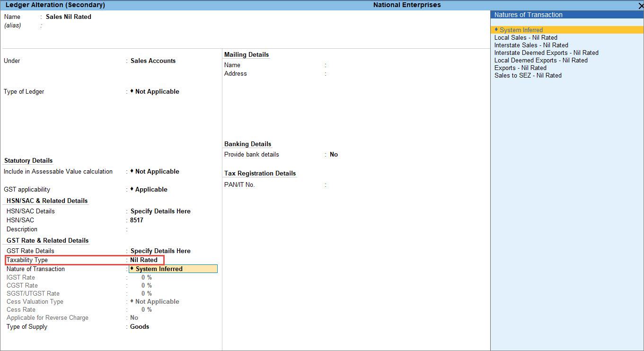Click the Applicable for Reverse Charge No value
This screenshot has width=644, height=351.
[134, 317]
